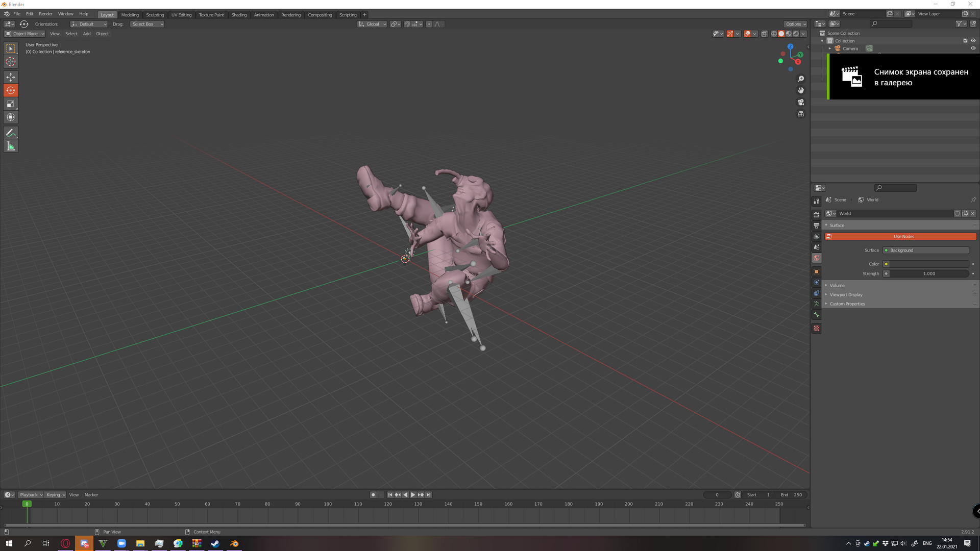This screenshot has height=551, width=980.
Task: Open the Scene properties tab
Action: pos(817,247)
